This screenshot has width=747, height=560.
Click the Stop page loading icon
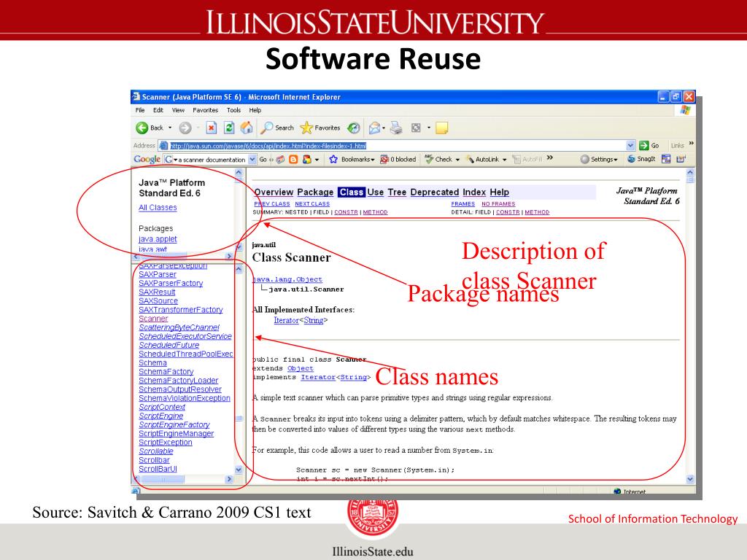coord(211,128)
